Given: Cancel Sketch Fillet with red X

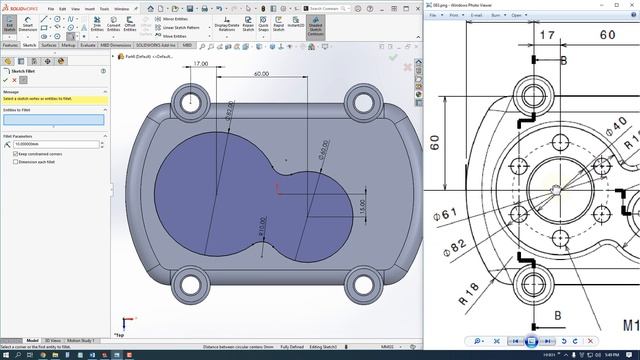Looking at the screenshot, I should [x=14, y=80].
